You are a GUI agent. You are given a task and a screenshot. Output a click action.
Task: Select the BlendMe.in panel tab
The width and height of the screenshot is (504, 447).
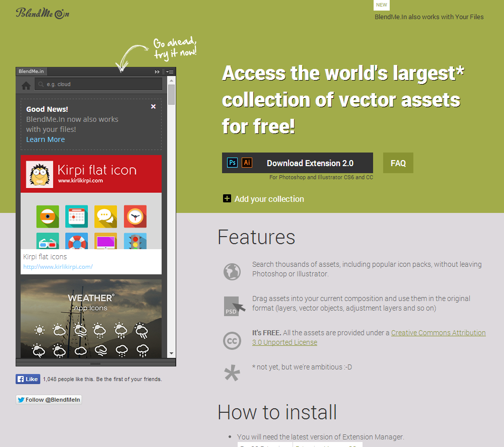point(31,71)
